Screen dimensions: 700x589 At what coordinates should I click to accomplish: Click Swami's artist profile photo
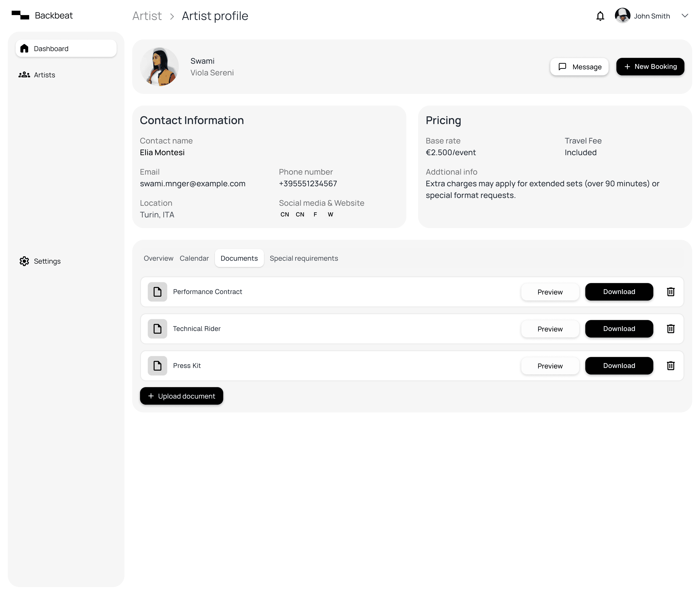(x=159, y=66)
